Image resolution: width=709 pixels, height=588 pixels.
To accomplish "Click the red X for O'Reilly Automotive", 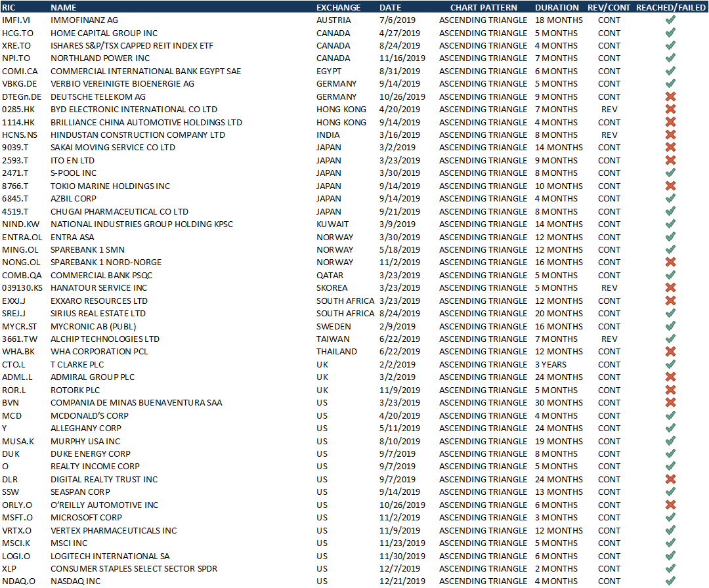I will pos(670,505).
